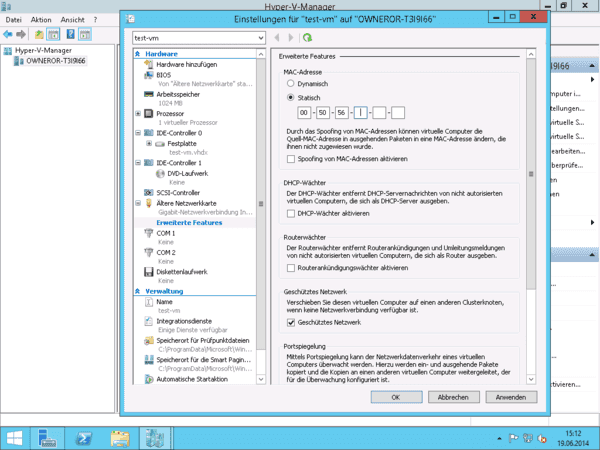The image size is (600, 450).
Task: Expand the Prozessor tree node
Action: (x=138, y=114)
